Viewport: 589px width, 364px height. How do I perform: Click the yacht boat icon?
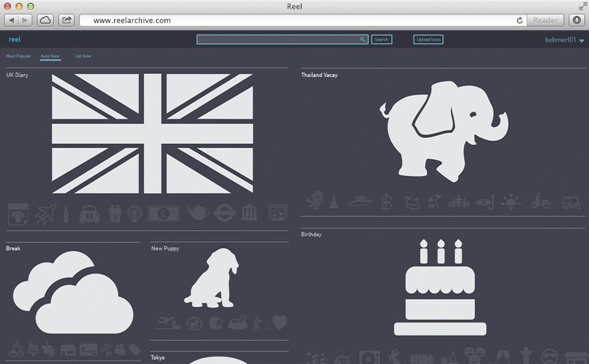click(360, 201)
